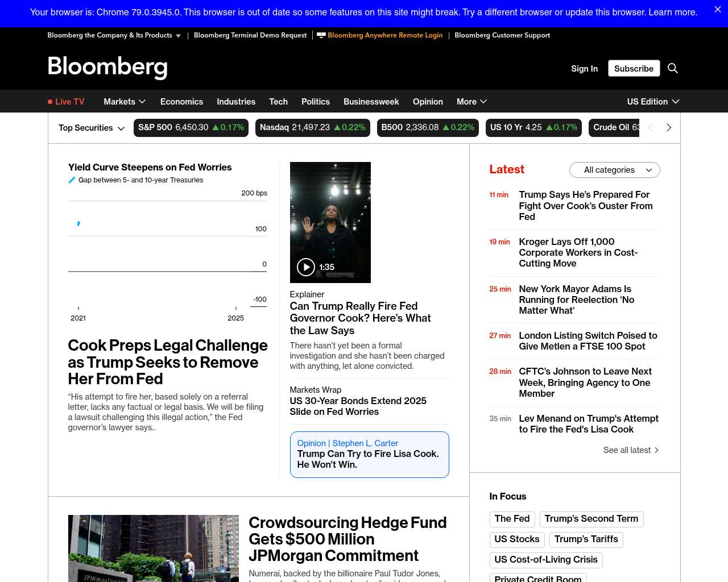Viewport: 728px width, 582px height.
Task: Open Cook Preps Legal Challenge headline
Action: click(x=168, y=362)
